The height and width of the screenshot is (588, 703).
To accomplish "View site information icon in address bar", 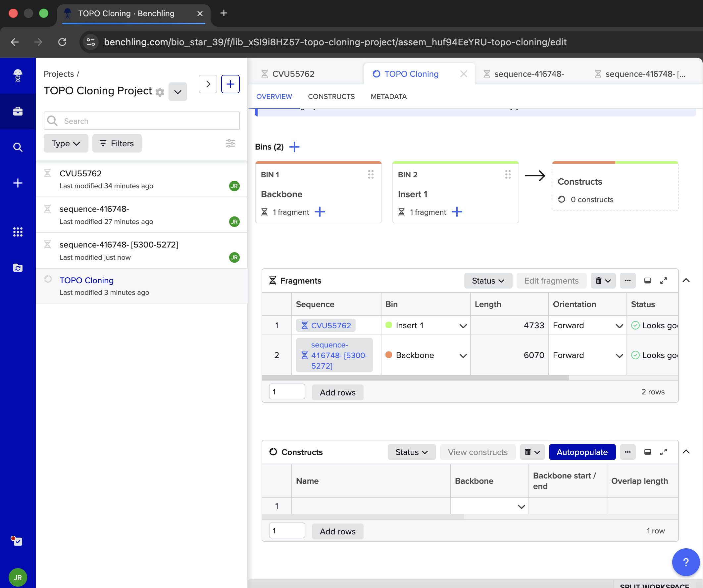I will point(91,42).
